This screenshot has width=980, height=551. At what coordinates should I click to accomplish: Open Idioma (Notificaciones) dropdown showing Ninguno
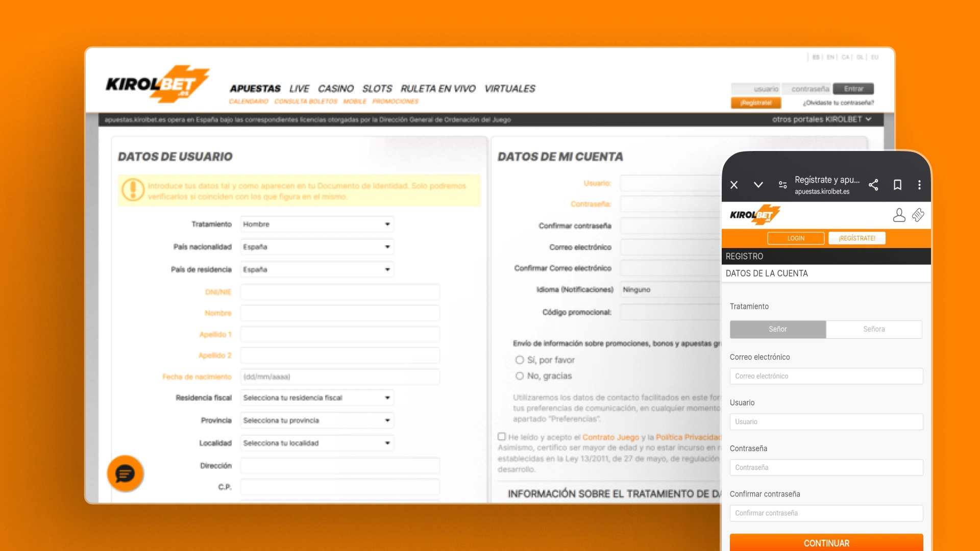[x=671, y=289]
